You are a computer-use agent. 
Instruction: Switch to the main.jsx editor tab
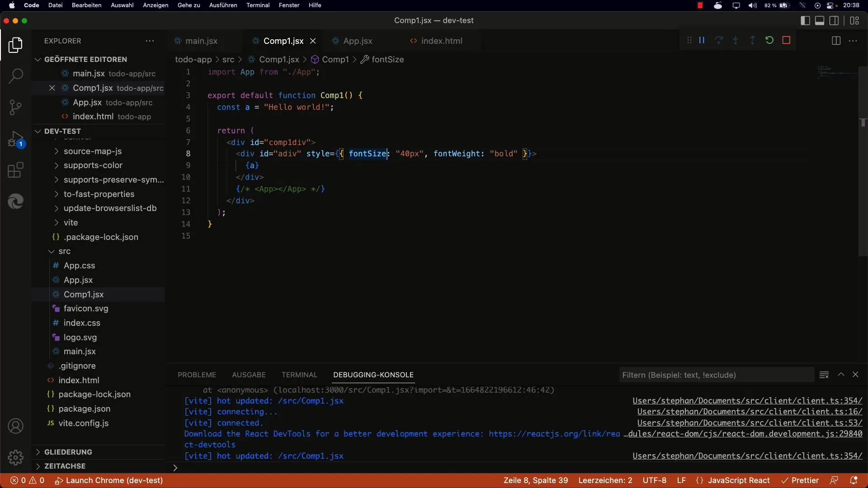pos(201,41)
